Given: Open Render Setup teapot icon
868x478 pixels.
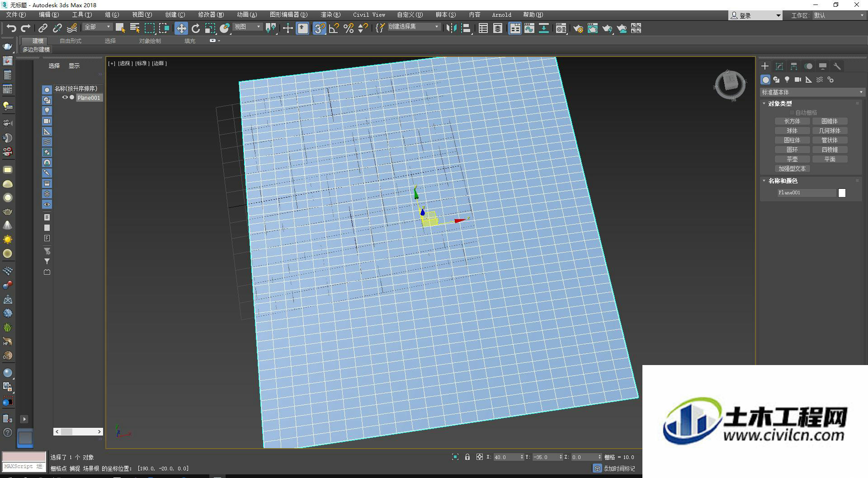Looking at the screenshot, I should click(578, 28).
